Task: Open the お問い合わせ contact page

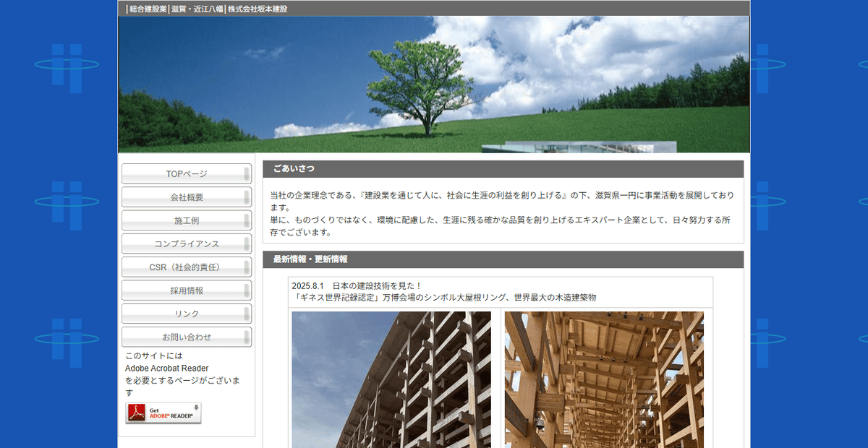Action: (x=187, y=337)
